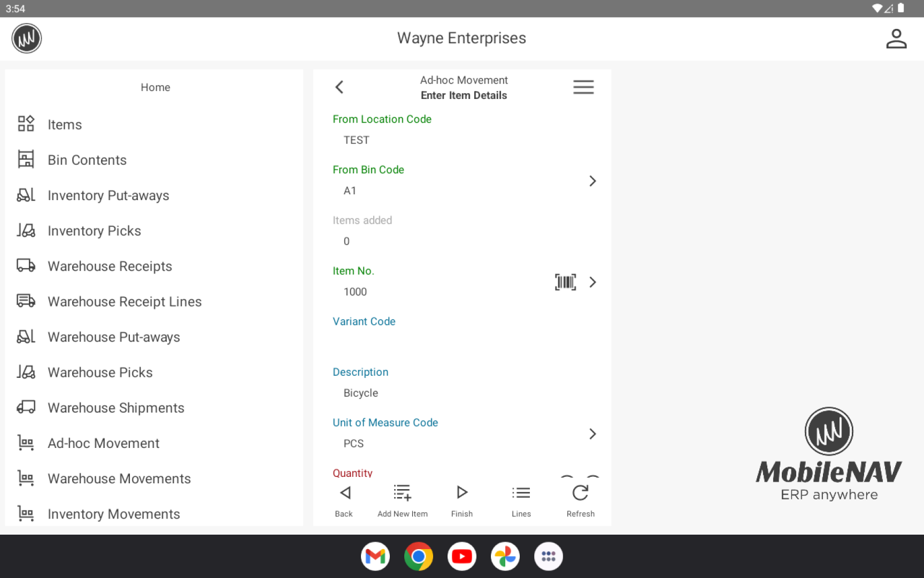Open the user profile icon

click(896, 39)
